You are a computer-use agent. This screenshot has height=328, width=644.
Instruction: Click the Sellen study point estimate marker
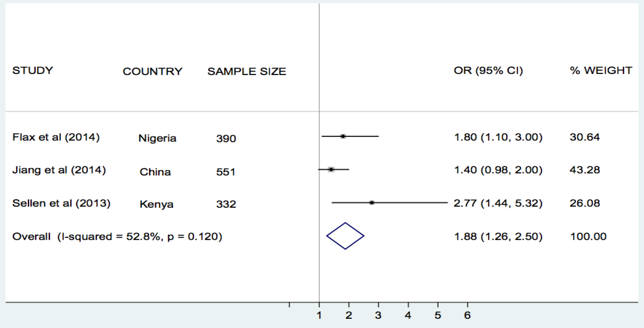(372, 203)
